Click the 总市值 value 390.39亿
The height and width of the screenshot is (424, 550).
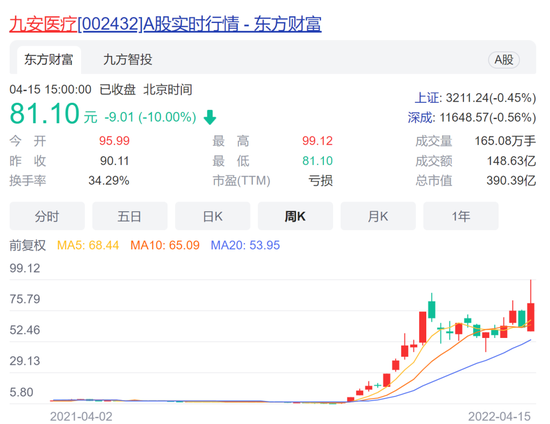511,181
